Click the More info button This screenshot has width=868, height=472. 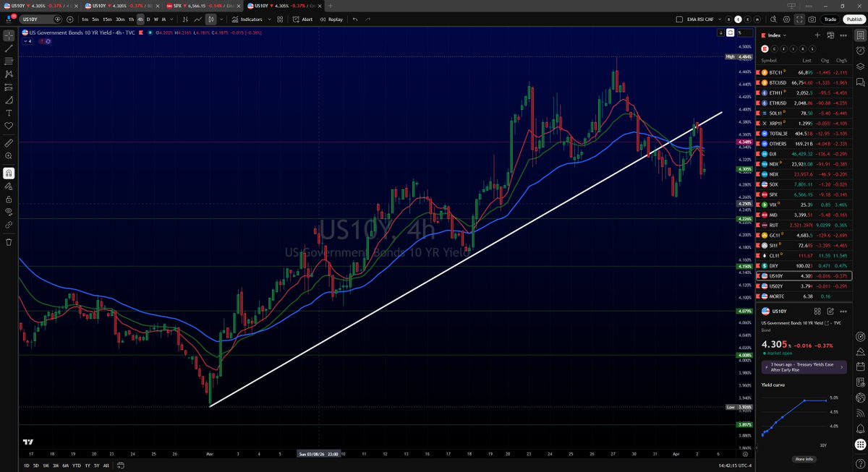(804, 459)
